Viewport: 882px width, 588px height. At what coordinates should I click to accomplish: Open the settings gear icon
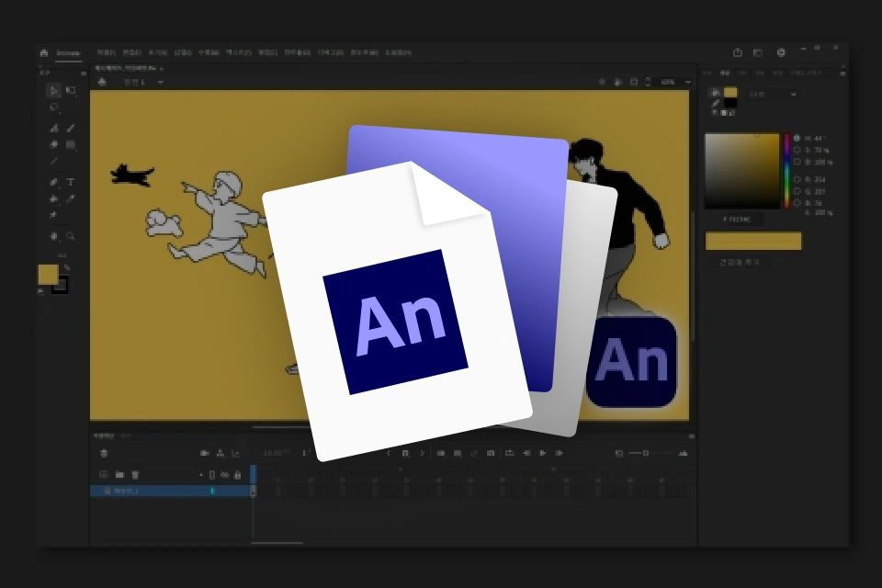pyautogui.click(x=781, y=52)
